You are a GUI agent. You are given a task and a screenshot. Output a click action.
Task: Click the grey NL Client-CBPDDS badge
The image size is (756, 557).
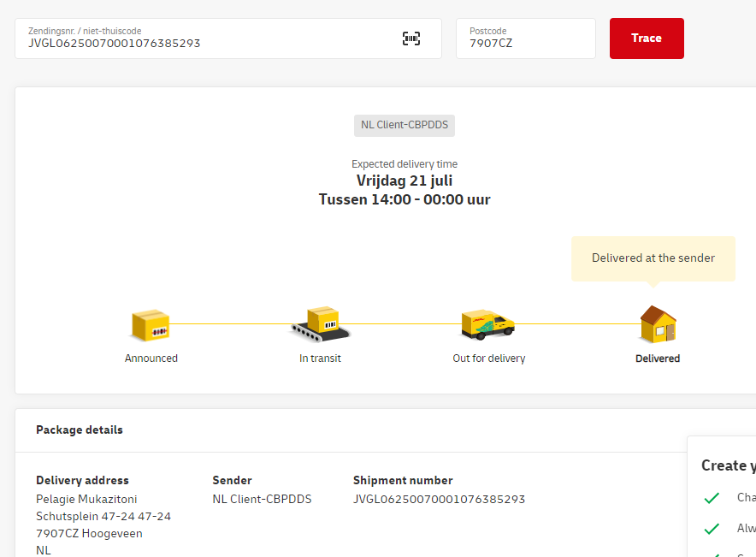point(405,125)
